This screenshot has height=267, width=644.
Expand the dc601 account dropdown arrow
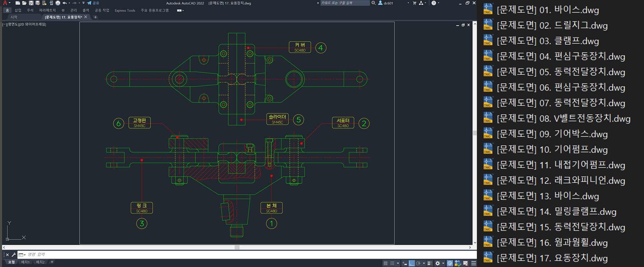coord(408,3)
